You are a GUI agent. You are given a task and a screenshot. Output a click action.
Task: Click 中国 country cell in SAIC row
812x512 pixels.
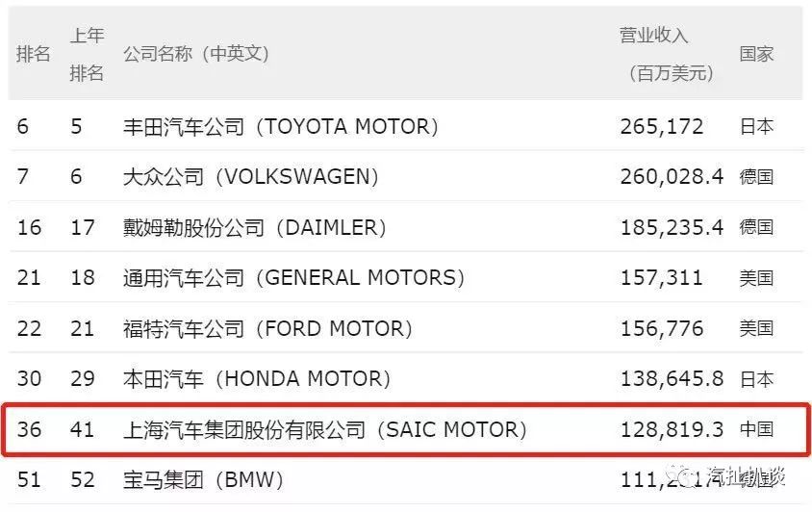click(756, 429)
